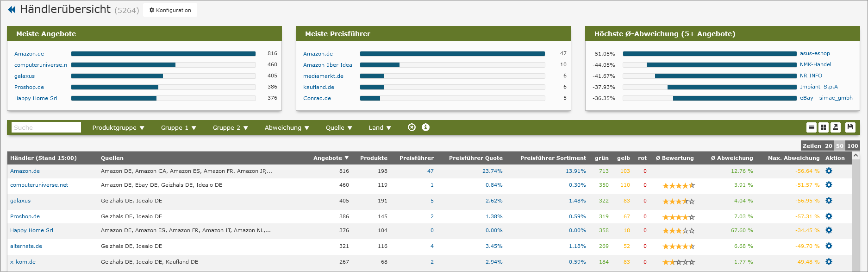This screenshot has width=868, height=272.
Task: Click Happy Home Srl 67.60 % Abweichung value
Action: coord(742,230)
